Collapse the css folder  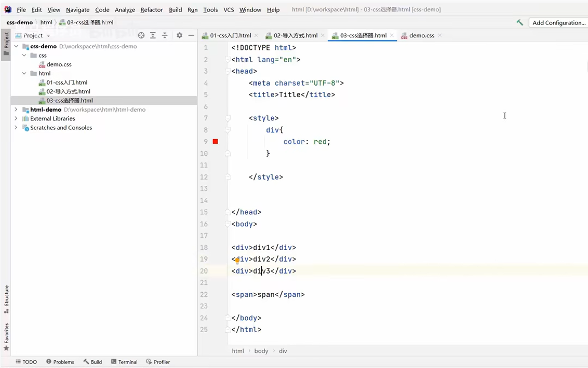[24, 55]
